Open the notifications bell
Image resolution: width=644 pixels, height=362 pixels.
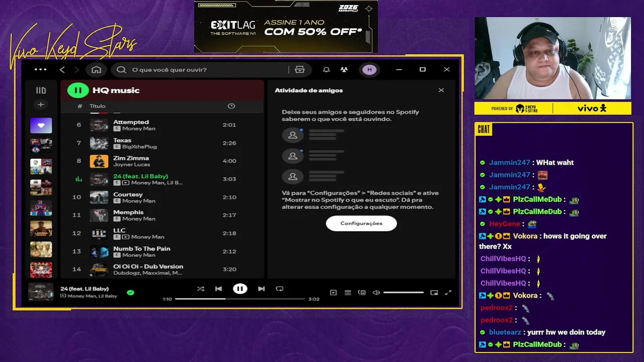(x=327, y=70)
